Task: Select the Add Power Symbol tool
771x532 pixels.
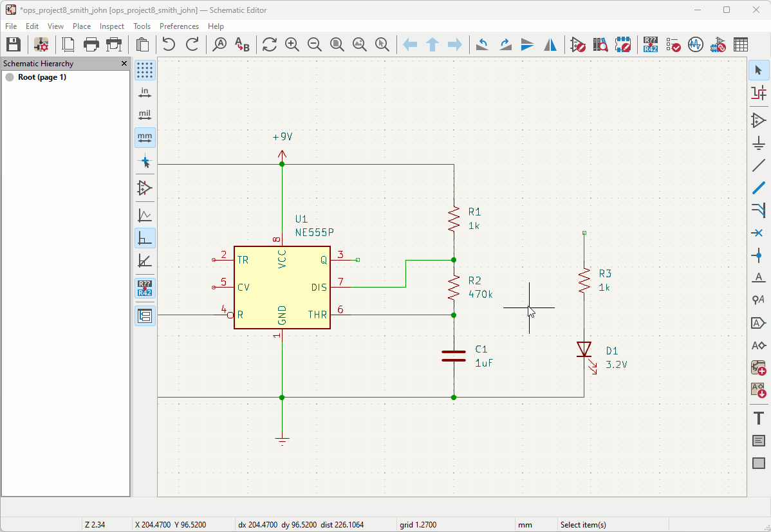Action: pos(759,143)
